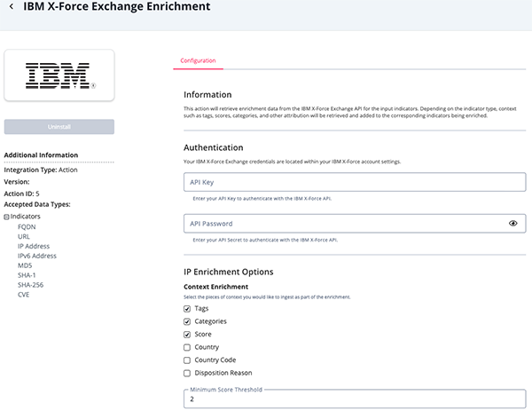Click the 'Version:' label
Screen dimensions: 532x411
pos(17,182)
